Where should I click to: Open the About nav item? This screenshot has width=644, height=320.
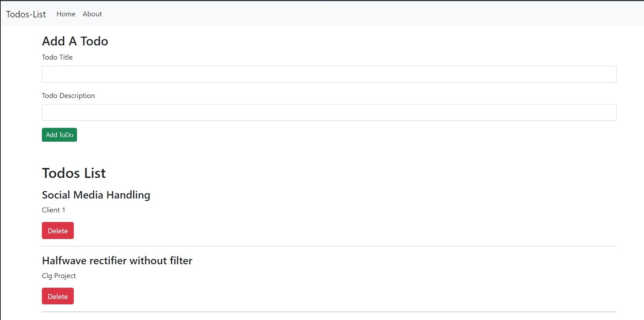pyautogui.click(x=92, y=14)
